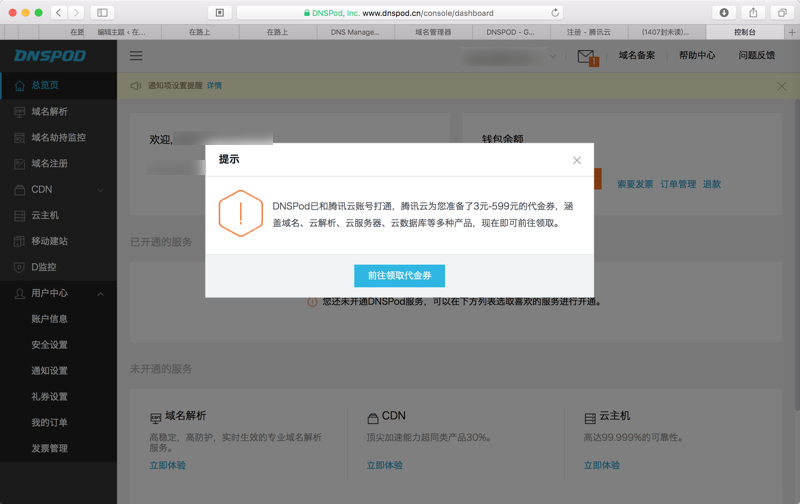
Task: Click the D监控 shield icon
Action: 19,267
